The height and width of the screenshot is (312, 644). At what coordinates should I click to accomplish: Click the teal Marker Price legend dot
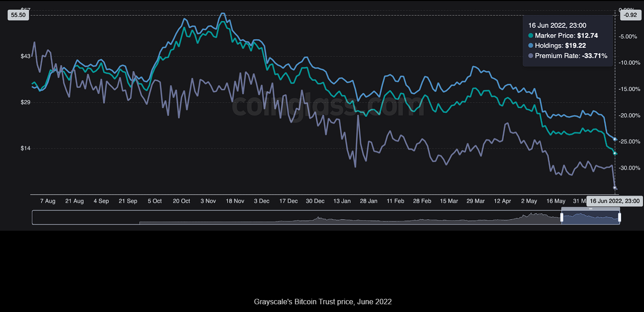point(531,35)
